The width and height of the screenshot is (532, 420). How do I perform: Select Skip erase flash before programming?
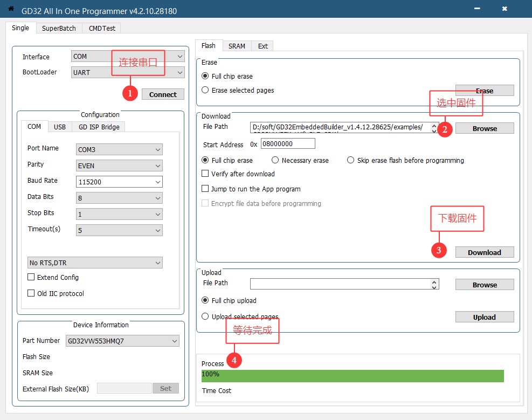tap(350, 160)
